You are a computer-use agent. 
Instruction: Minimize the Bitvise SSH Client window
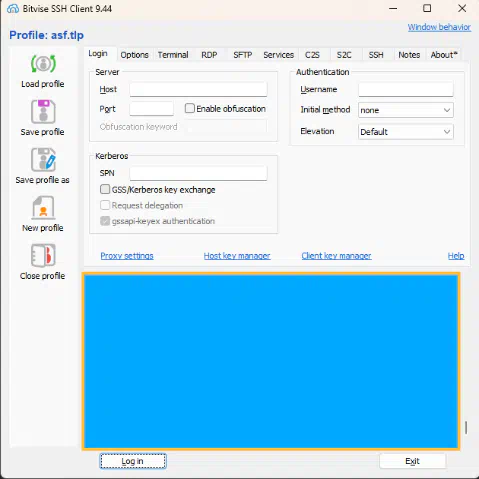(393, 8)
